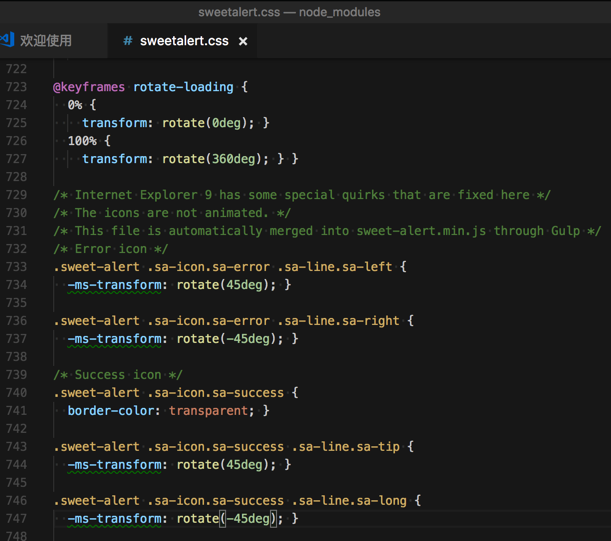Click the CSS hash icon on sweetalert.css tab
The image size is (611, 541).
pos(127,41)
